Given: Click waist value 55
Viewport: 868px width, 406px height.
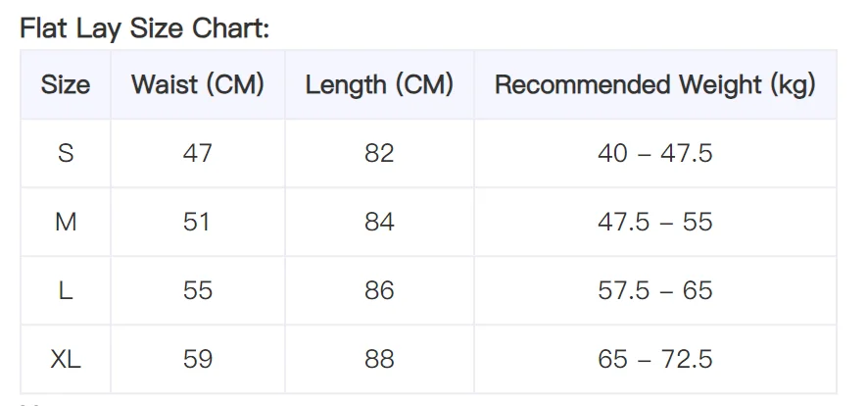Looking at the screenshot, I should 198,290.
